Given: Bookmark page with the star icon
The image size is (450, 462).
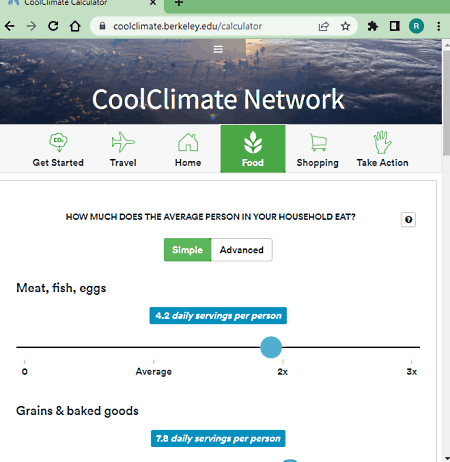Looking at the screenshot, I should click(x=345, y=26).
